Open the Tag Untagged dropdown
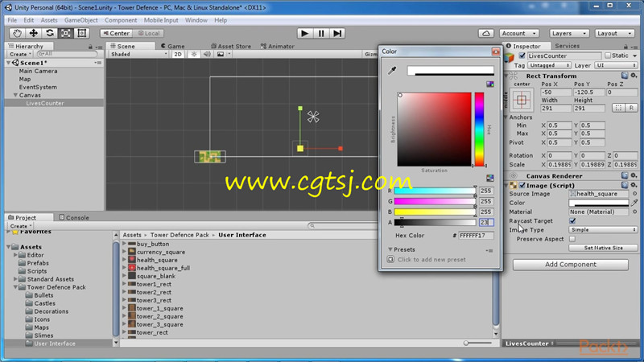 pyautogui.click(x=550, y=65)
